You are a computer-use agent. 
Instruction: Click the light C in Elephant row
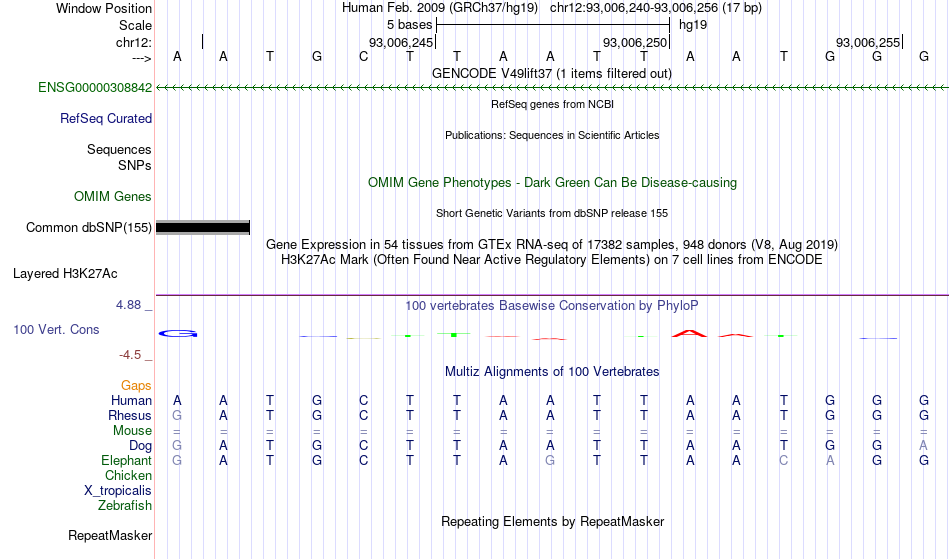(x=783, y=460)
